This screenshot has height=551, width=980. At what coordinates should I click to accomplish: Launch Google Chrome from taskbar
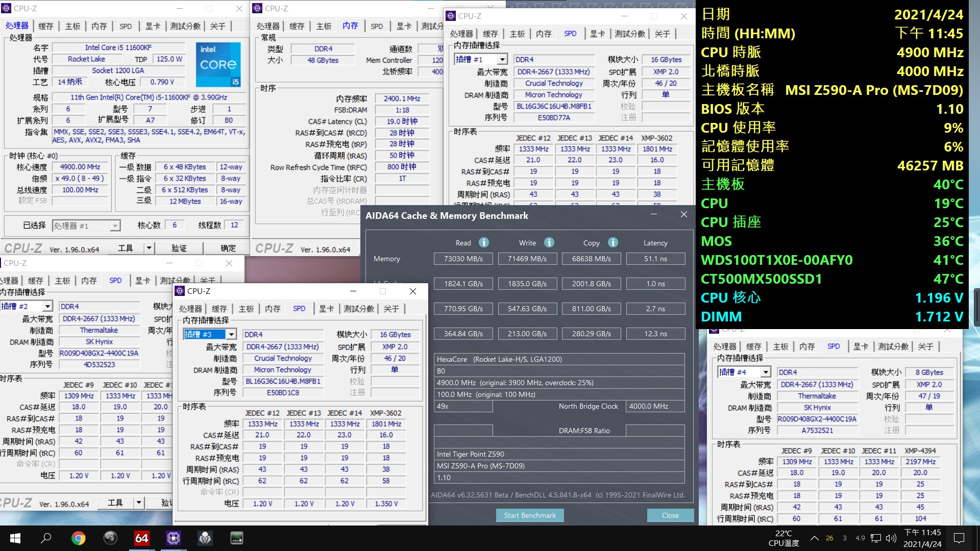tap(78, 538)
